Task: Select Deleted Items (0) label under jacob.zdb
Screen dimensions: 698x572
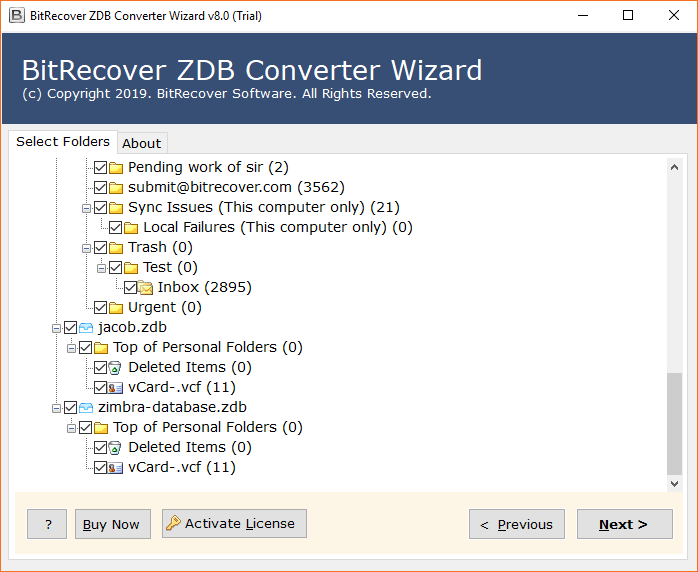Action: click(x=190, y=368)
